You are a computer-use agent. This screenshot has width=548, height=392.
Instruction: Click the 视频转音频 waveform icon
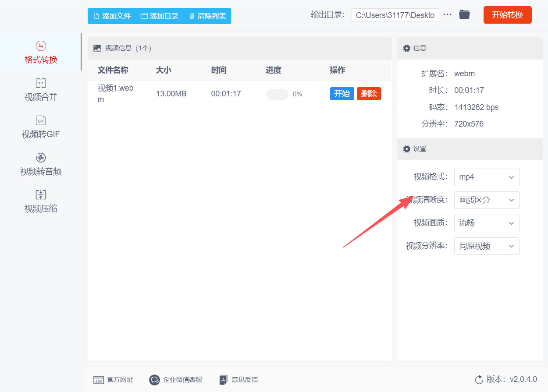point(41,158)
